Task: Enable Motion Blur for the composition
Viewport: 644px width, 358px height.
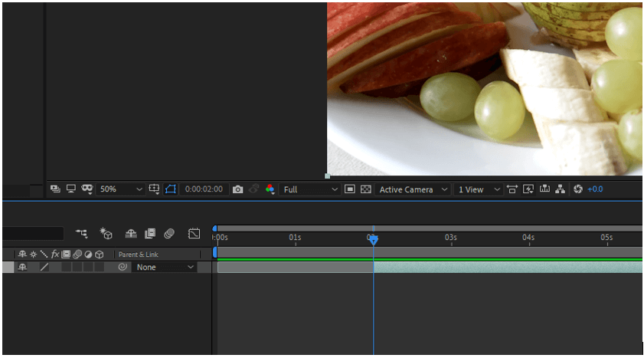Action: (168, 234)
